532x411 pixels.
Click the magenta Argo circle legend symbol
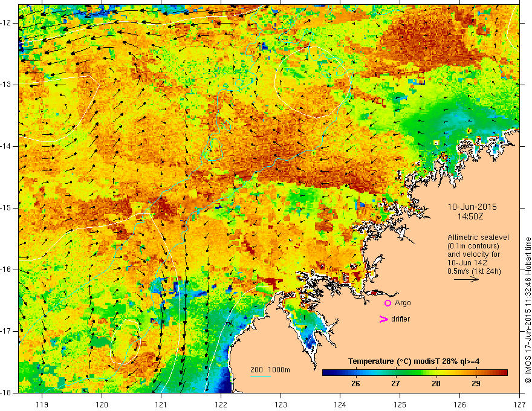pos(388,303)
